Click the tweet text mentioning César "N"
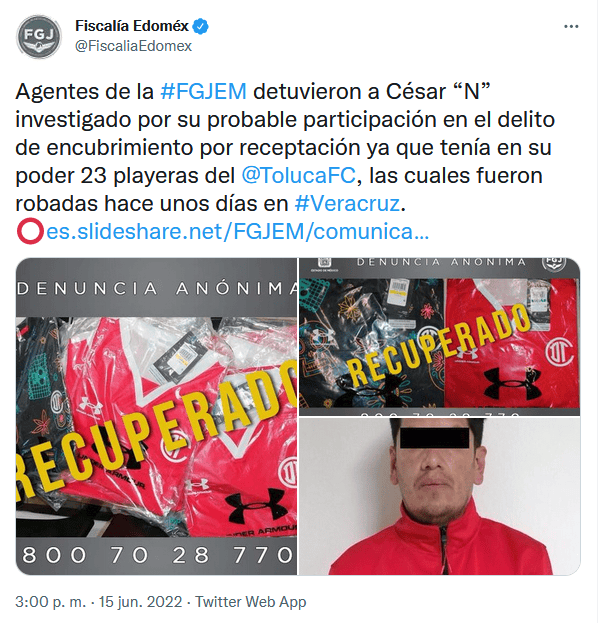 (285, 147)
